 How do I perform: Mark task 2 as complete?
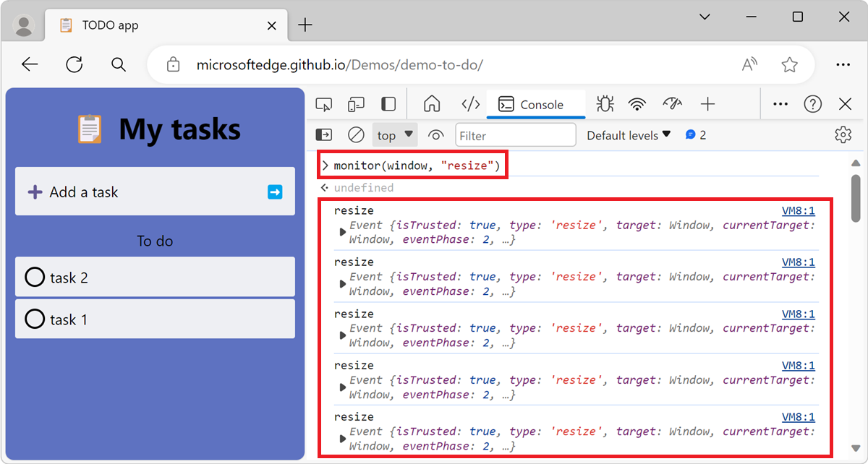pos(35,277)
